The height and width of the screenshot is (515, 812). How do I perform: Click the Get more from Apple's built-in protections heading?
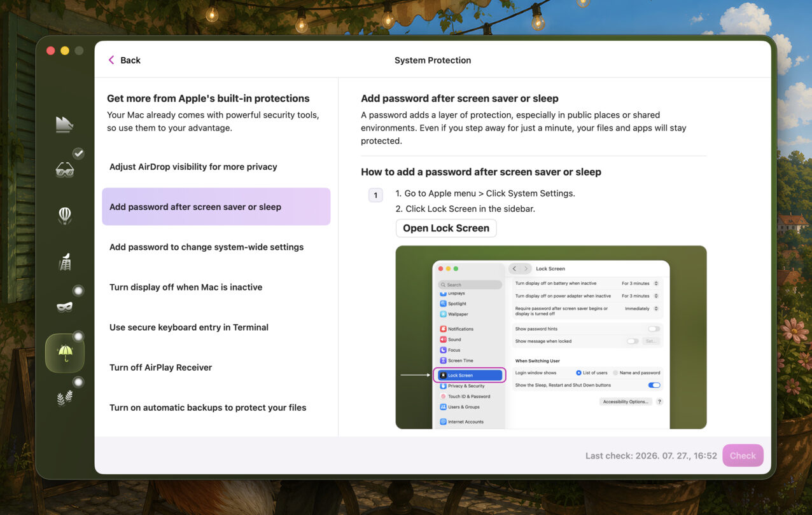208,98
